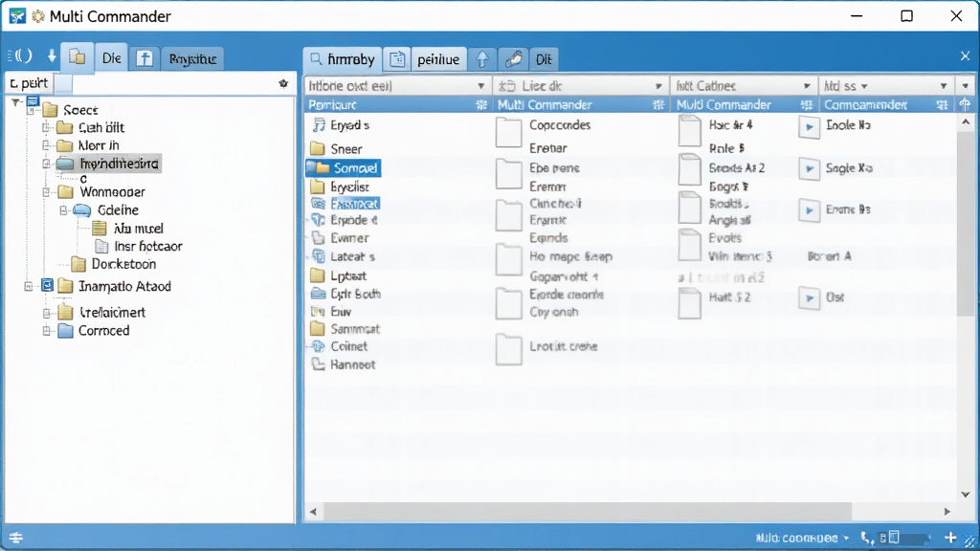Close the right panel with the X
Image resolution: width=980 pixels, height=551 pixels.
pos(965,56)
